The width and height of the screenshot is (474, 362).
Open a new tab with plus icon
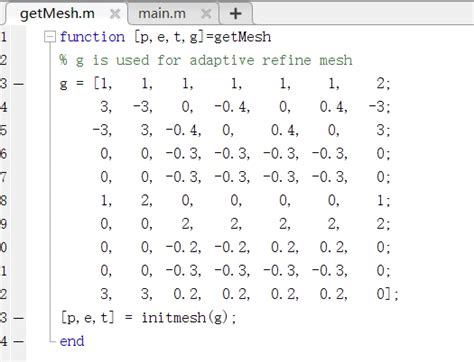[x=236, y=14]
